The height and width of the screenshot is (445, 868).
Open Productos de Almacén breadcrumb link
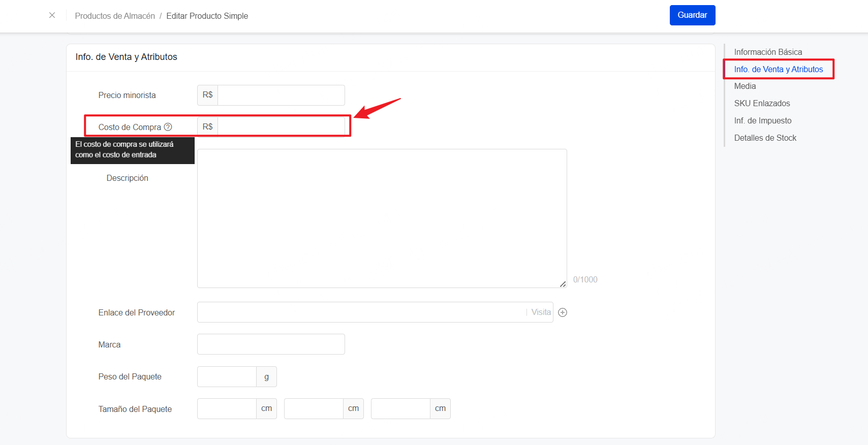(115, 16)
